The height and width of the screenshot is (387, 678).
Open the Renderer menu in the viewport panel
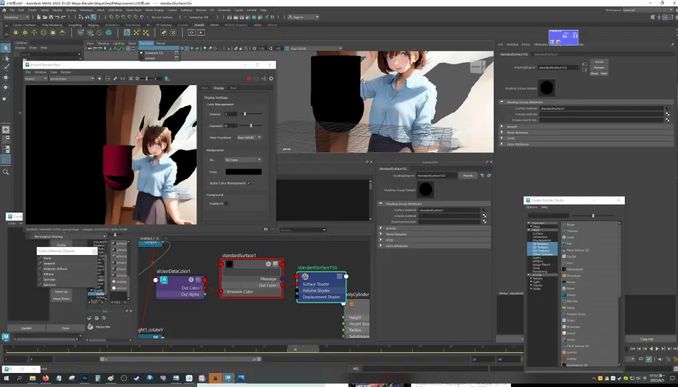coord(146,43)
